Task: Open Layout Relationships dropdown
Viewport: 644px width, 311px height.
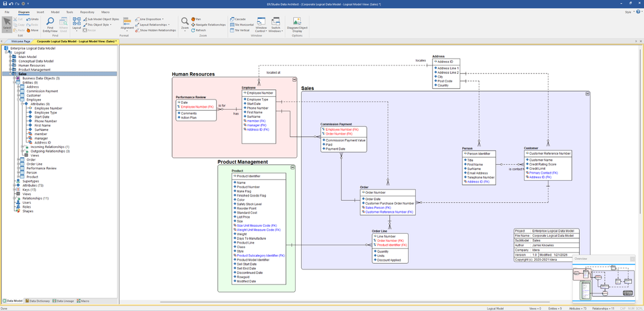Action: (152, 25)
